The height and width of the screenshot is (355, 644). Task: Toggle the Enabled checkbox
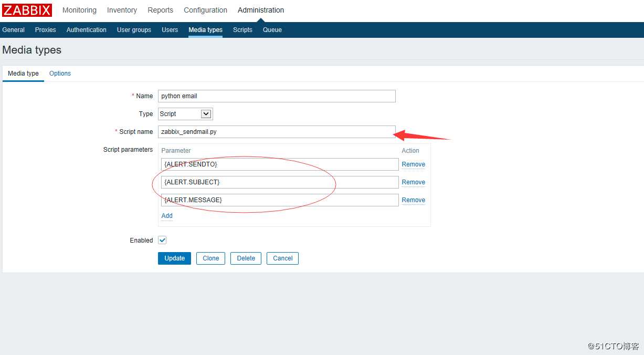(162, 240)
